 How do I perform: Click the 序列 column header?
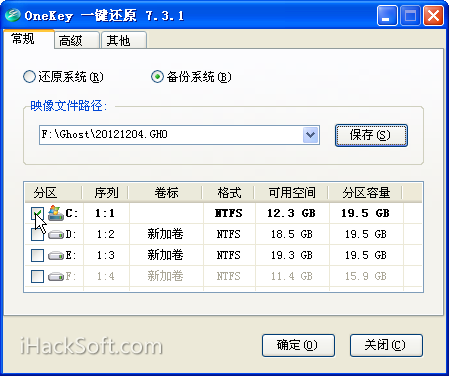point(106,193)
